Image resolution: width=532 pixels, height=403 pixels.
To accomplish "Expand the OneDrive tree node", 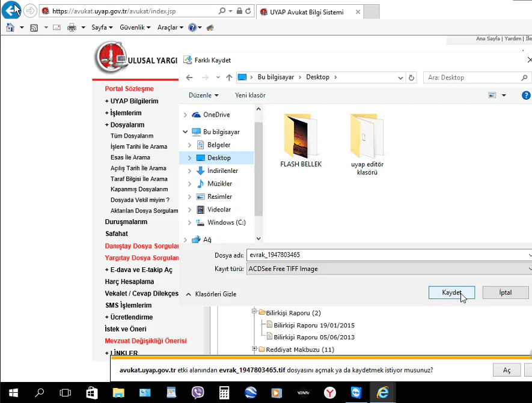I will [185, 115].
